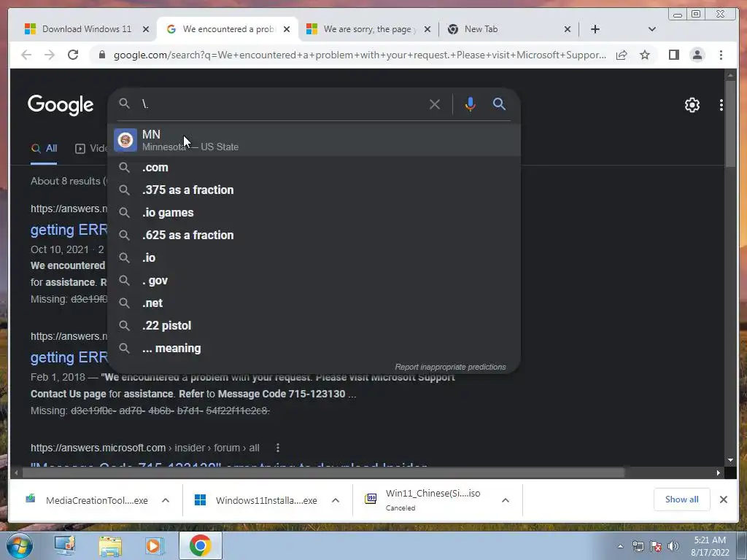
Task: Choose the '. gov' suggestion
Action: 314,281
